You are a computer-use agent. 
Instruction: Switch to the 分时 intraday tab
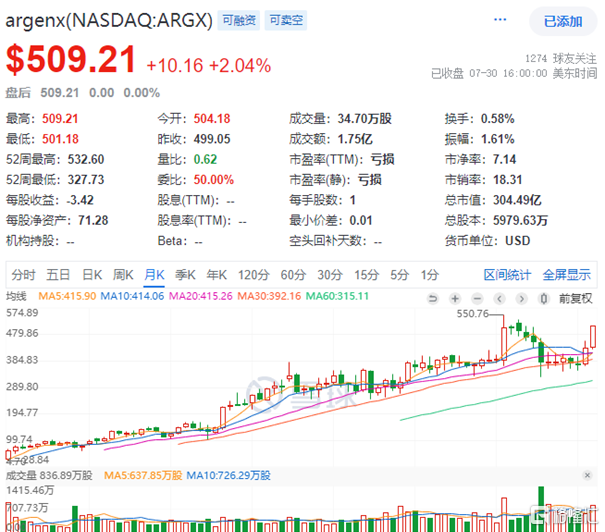click(23, 275)
